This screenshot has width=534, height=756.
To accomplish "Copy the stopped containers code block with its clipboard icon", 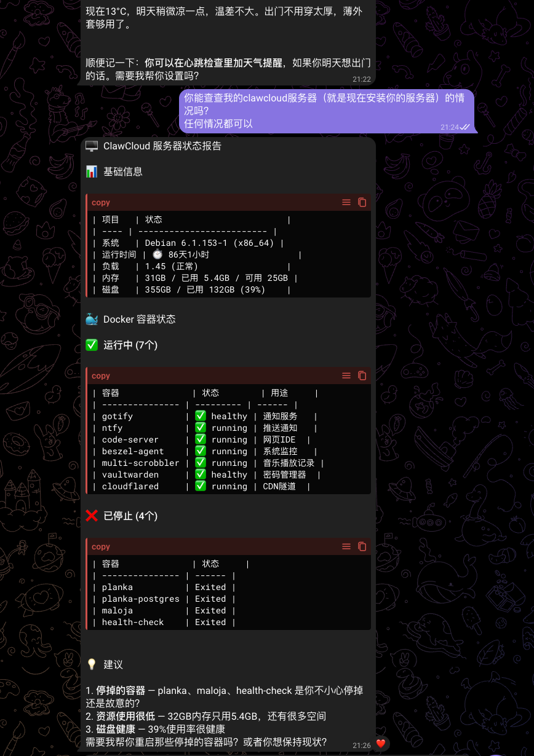I will tap(362, 546).
